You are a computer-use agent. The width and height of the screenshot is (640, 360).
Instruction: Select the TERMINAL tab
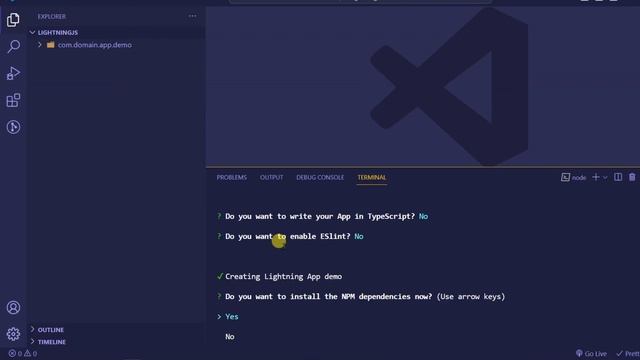371,177
